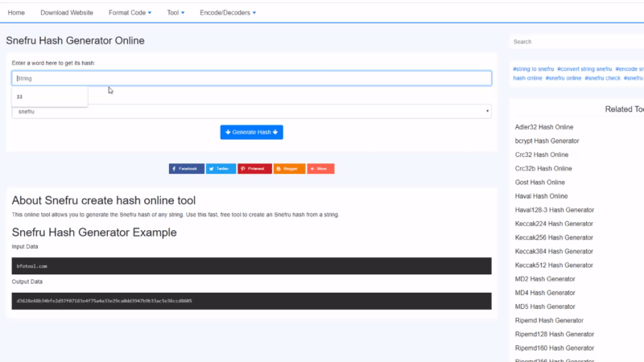Open the Adler32 Hash Online link
644x362 pixels.
543,127
